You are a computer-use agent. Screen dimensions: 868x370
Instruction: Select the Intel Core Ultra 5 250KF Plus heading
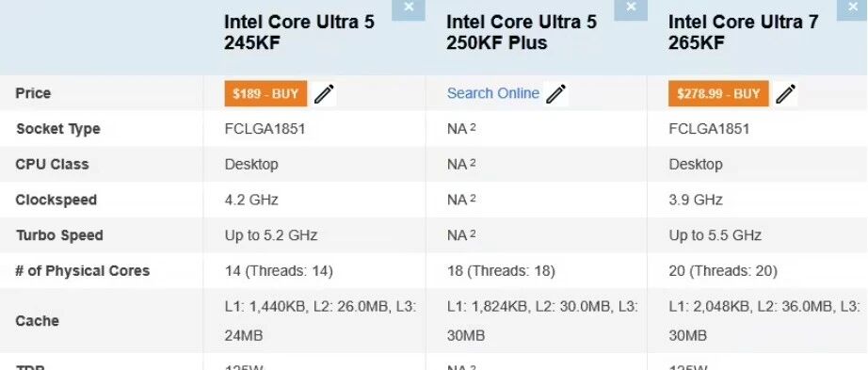click(522, 32)
